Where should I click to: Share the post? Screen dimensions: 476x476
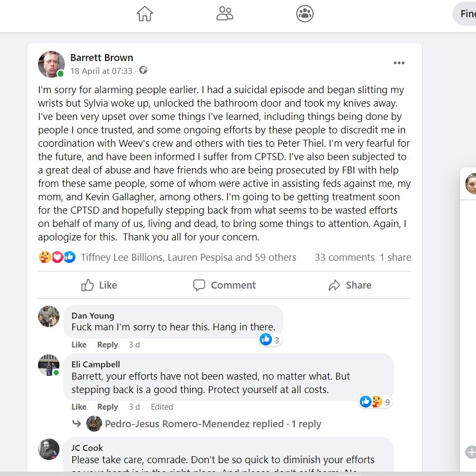[x=350, y=285]
